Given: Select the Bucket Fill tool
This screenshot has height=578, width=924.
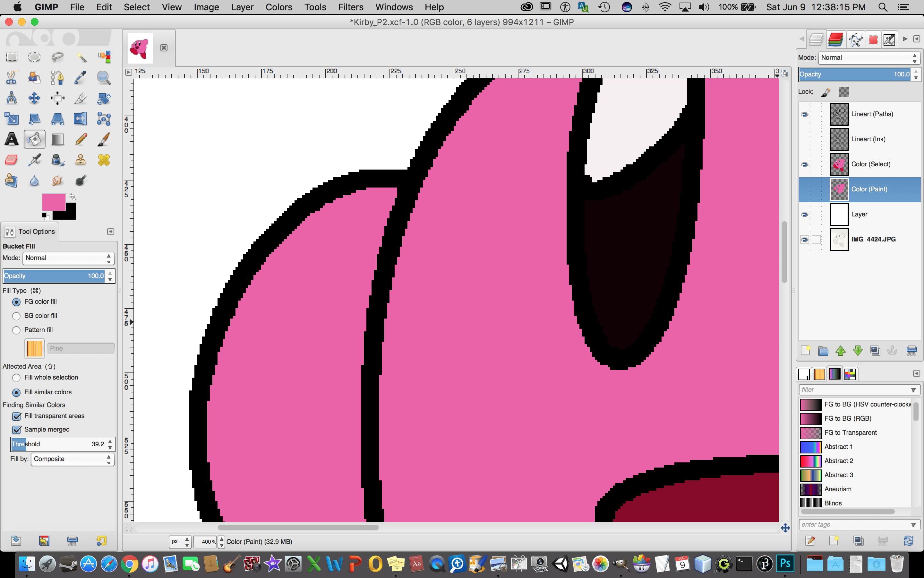Looking at the screenshot, I should point(34,139).
